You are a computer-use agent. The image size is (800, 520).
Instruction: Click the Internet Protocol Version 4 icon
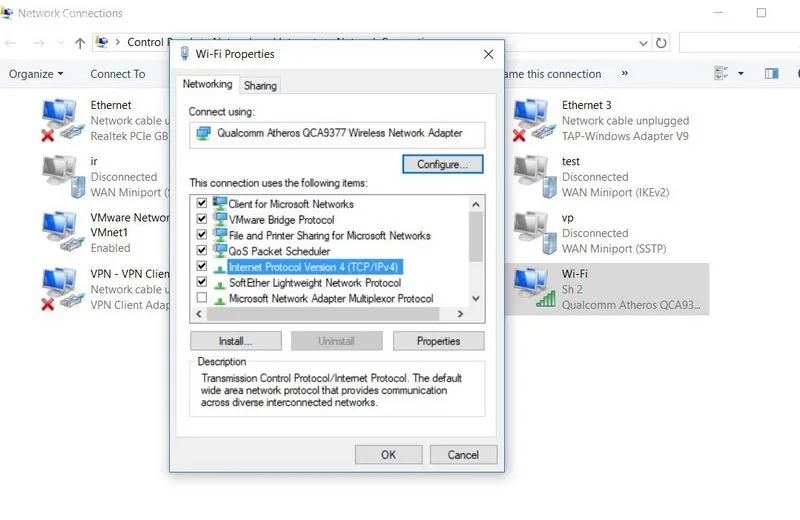click(220, 268)
